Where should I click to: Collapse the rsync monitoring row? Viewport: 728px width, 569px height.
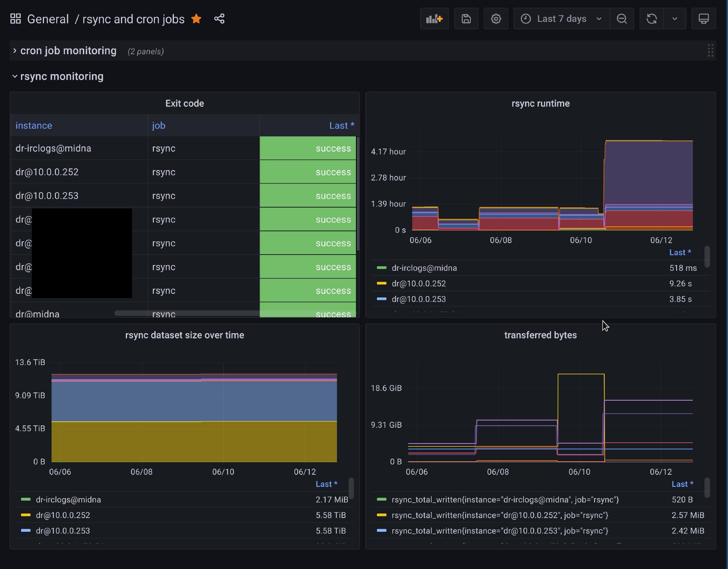(x=61, y=76)
